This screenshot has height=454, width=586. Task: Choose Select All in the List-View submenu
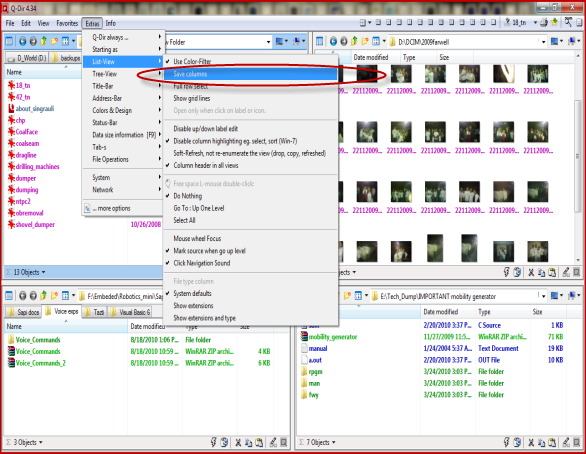tap(251, 220)
